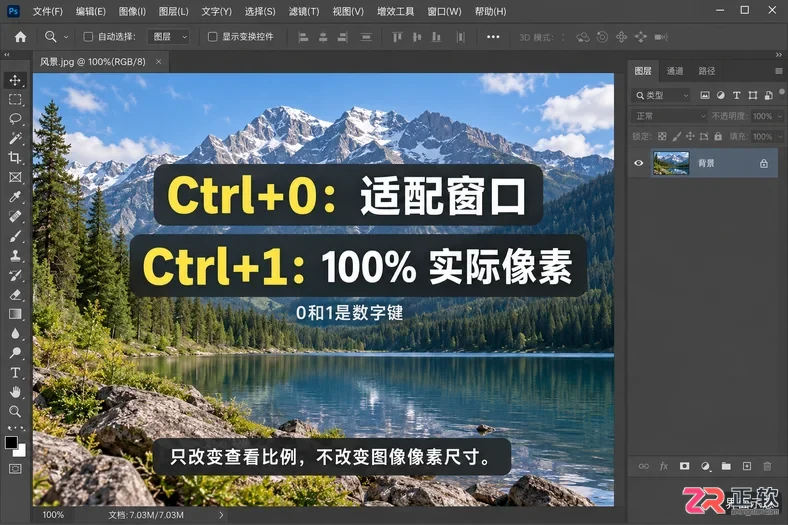Select the Clone Stamp tool

click(15, 255)
